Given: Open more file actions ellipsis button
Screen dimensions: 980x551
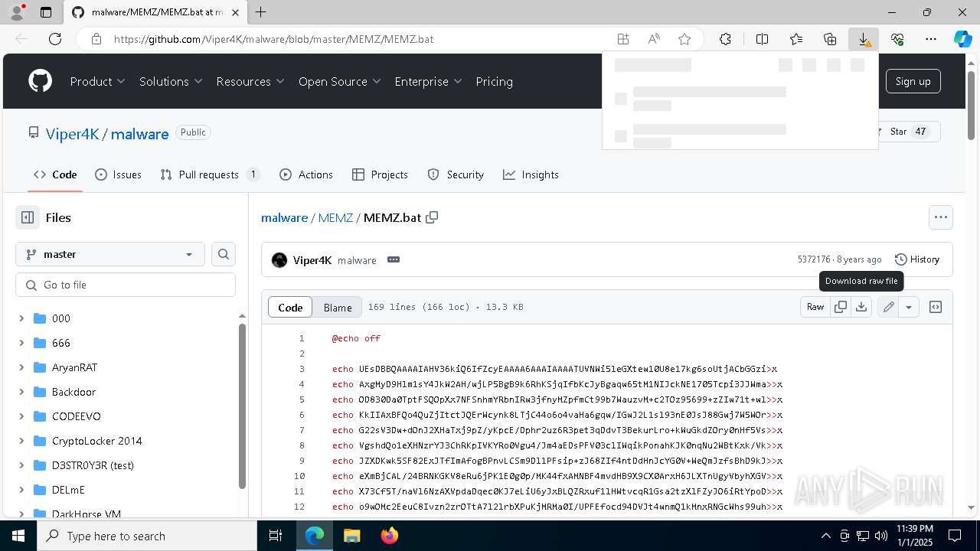Looking at the screenshot, I should click(x=941, y=217).
